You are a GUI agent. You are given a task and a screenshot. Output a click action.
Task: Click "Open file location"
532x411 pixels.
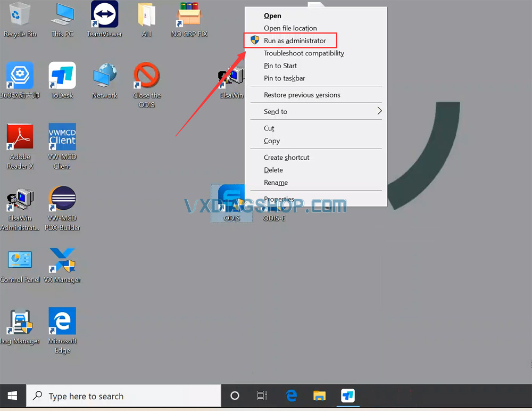pyautogui.click(x=289, y=28)
